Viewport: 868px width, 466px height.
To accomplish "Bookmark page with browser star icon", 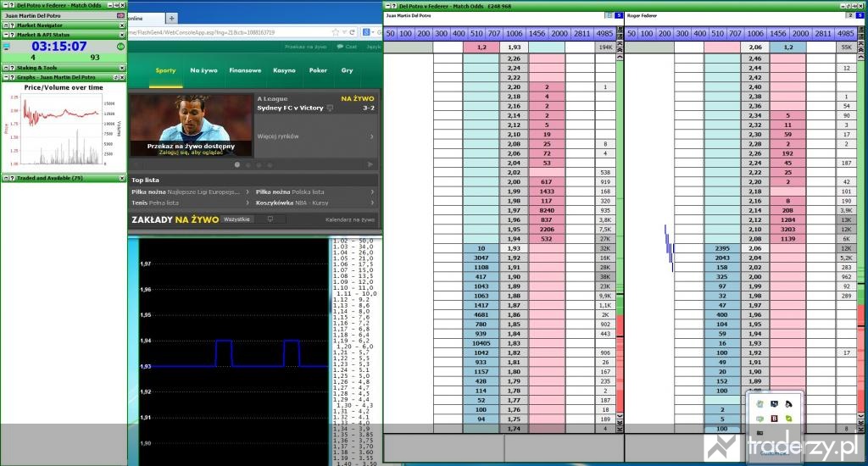I will [x=336, y=32].
